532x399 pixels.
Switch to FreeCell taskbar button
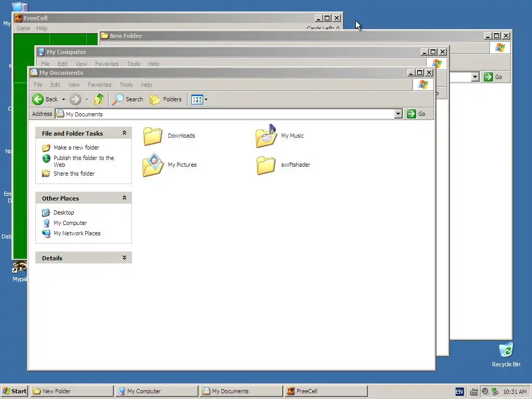click(x=326, y=391)
